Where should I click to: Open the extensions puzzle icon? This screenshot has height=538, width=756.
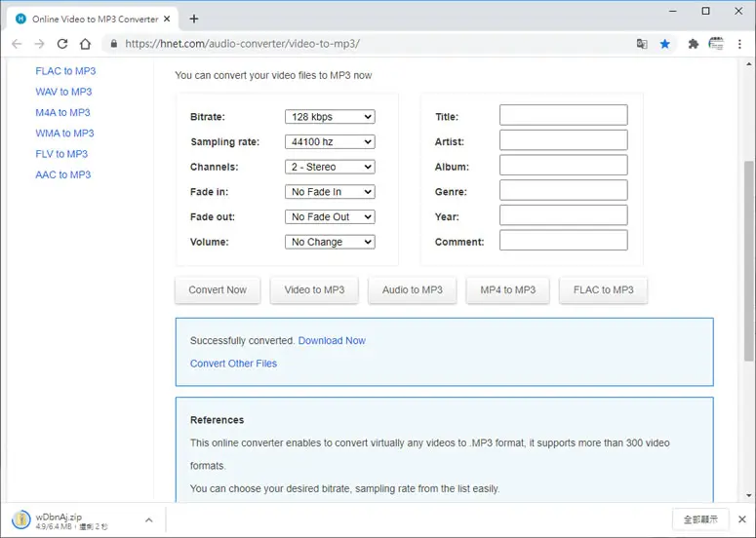pyautogui.click(x=694, y=44)
